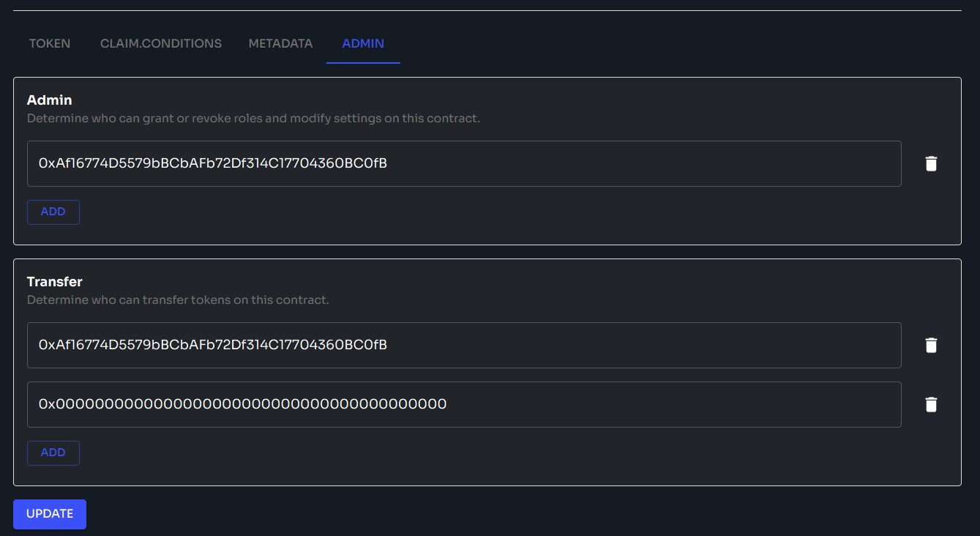Click the zero address input field
Image resolution: width=980 pixels, height=536 pixels.
pos(464,404)
